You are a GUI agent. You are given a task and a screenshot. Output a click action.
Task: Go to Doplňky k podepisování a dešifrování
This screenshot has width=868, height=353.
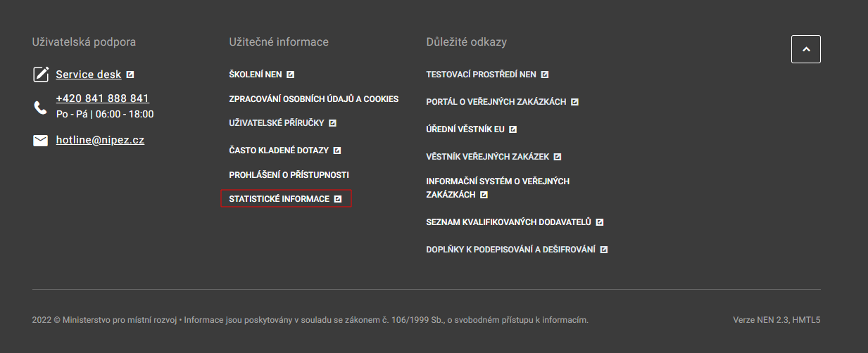pos(511,250)
